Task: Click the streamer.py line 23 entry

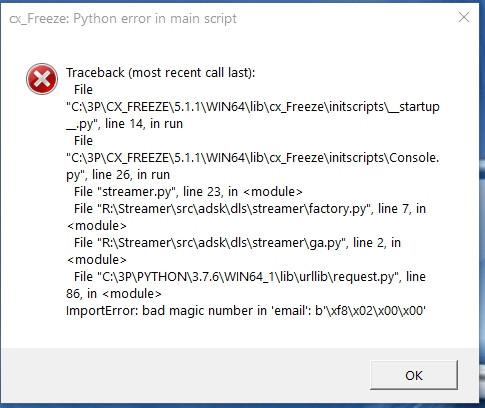Action: [188, 192]
